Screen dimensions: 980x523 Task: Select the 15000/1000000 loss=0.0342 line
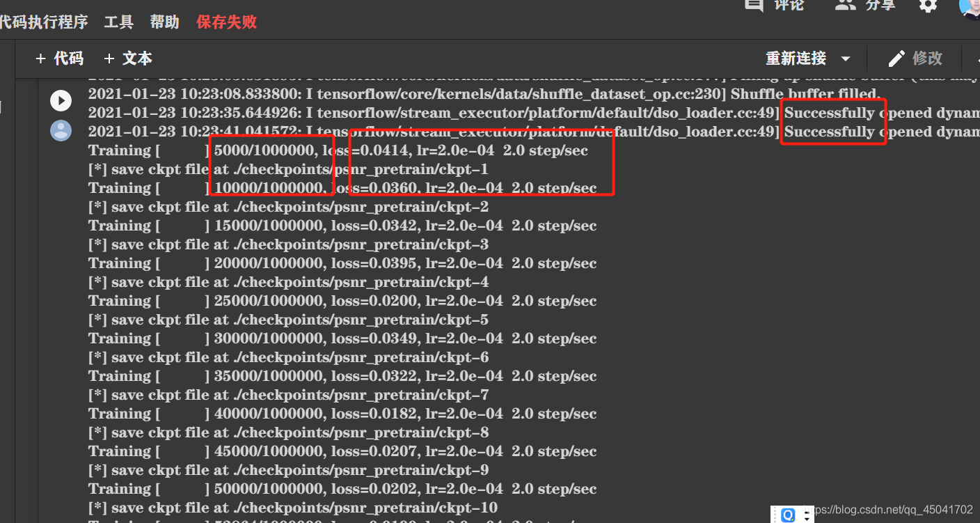point(342,226)
